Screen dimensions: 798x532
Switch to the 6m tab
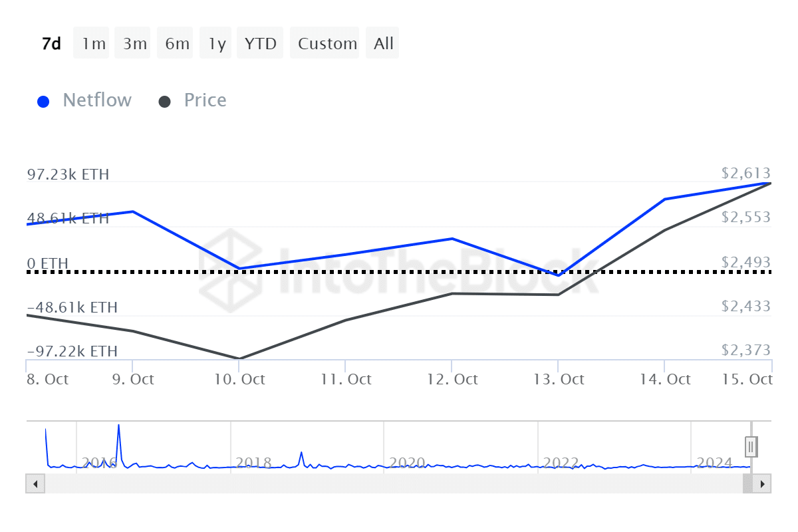pyautogui.click(x=175, y=43)
